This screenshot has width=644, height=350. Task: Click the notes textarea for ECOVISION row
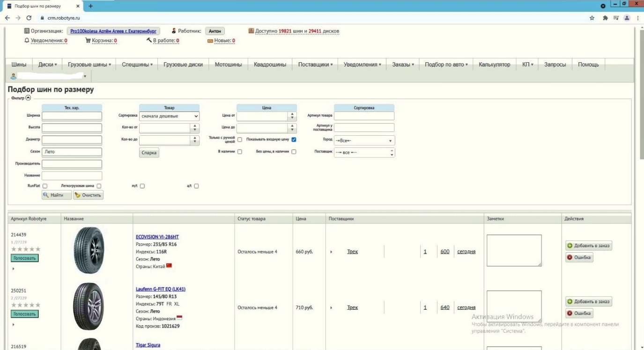coord(514,251)
